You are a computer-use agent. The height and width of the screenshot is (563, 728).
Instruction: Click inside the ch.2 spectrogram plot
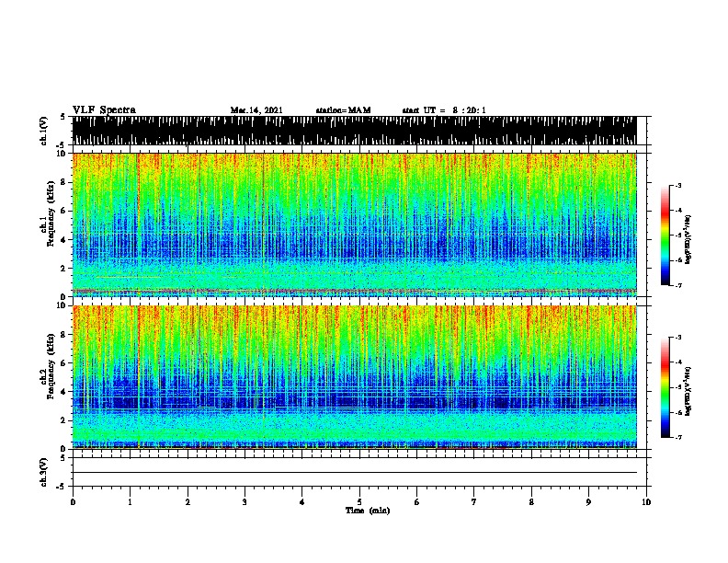pos(354,377)
